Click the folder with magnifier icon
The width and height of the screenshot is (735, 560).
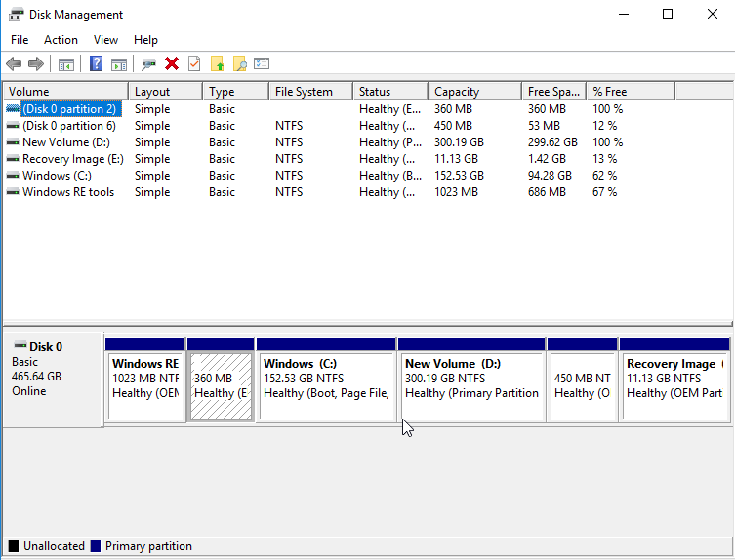[x=239, y=64]
